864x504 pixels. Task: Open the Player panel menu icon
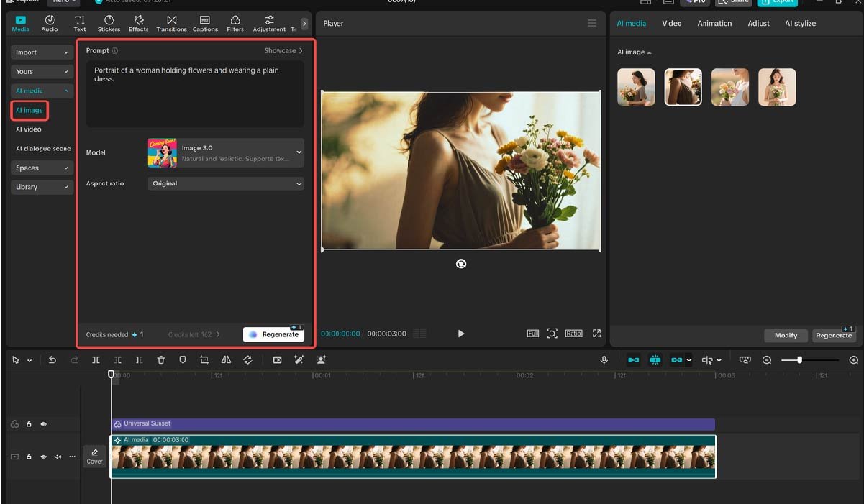coord(592,24)
